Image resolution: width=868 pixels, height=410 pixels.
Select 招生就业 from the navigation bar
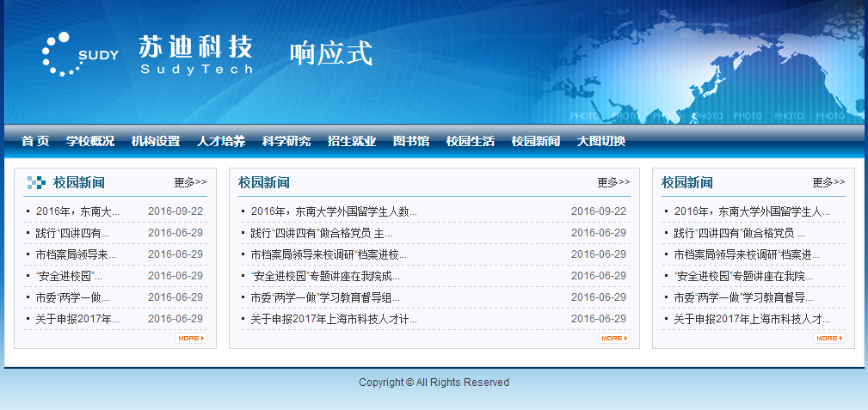[352, 142]
